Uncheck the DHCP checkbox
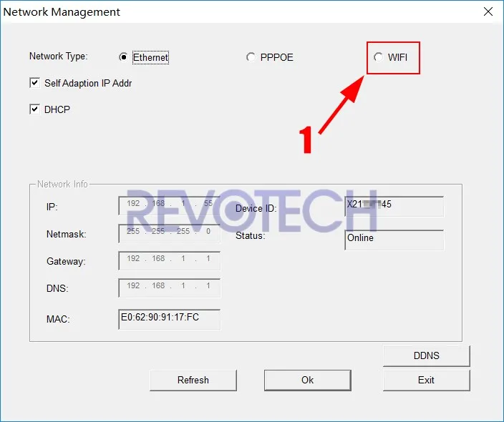This screenshot has height=422, width=504. click(34, 109)
